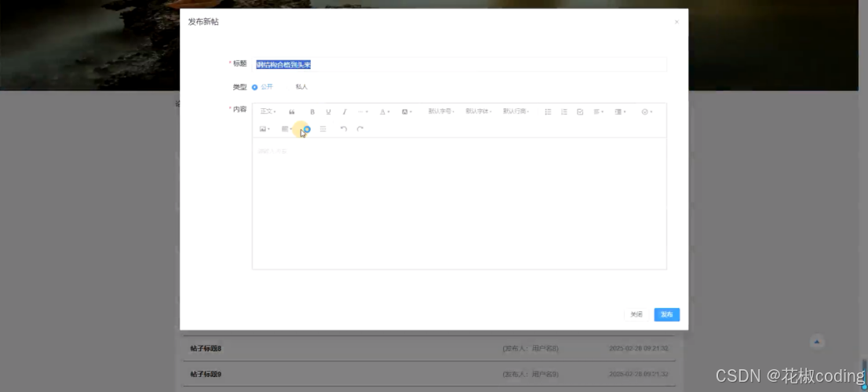Insert a horizontal divider line

click(323, 129)
